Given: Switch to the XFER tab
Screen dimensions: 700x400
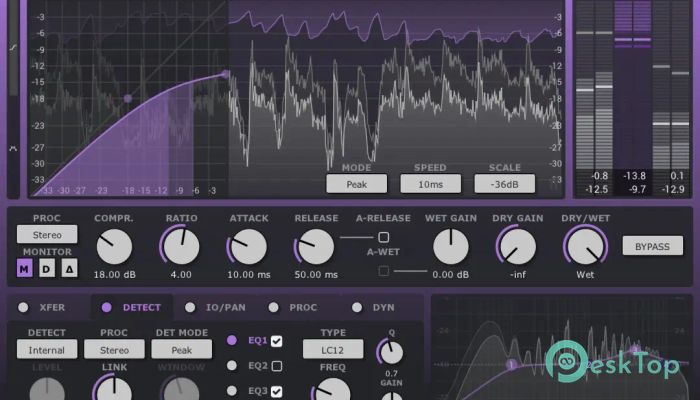Looking at the screenshot, I should [x=42, y=308].
